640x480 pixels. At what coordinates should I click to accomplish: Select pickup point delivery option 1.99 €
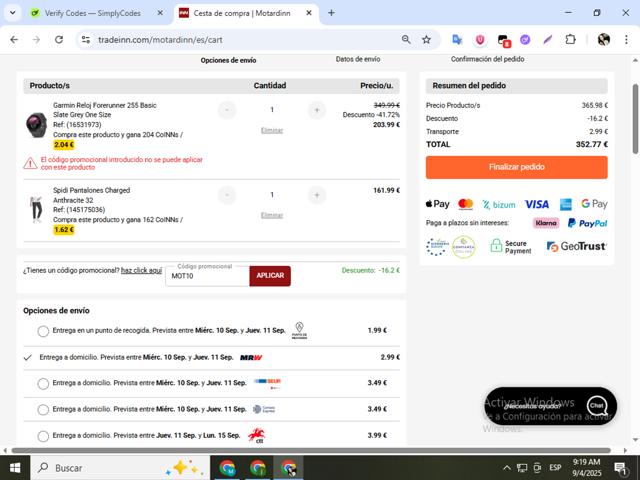click(x=43, y=331)
